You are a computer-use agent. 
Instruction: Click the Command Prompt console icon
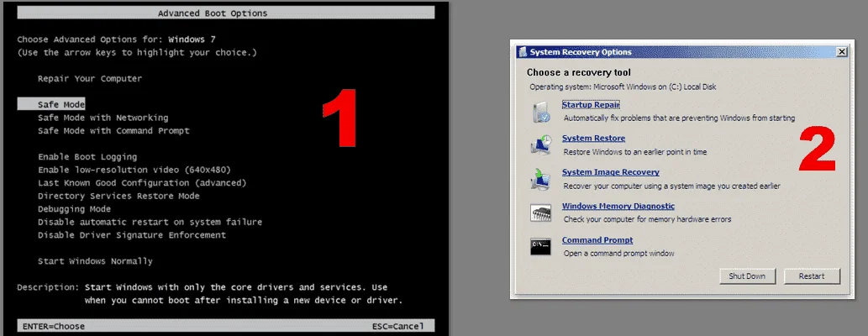coord(540,246)
